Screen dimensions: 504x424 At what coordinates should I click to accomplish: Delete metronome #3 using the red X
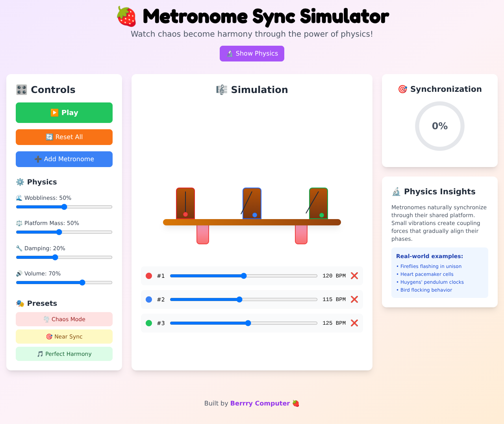point(354,323)
